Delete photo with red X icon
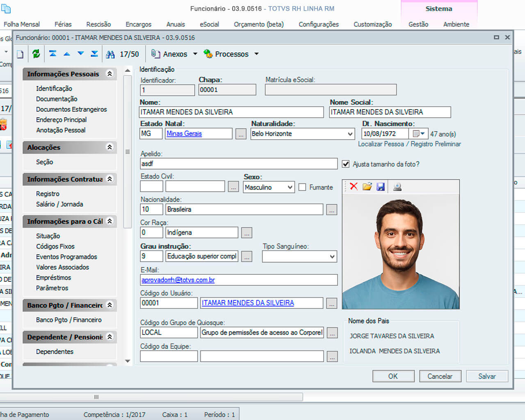Viewport: 525px width, 420px height. click(x=354, y=187)
